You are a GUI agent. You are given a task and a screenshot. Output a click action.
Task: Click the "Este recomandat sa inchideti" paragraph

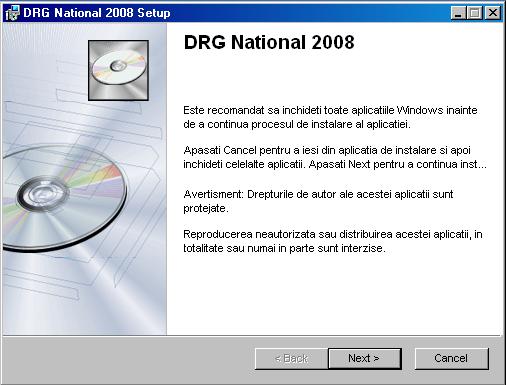tap(330, 117)
